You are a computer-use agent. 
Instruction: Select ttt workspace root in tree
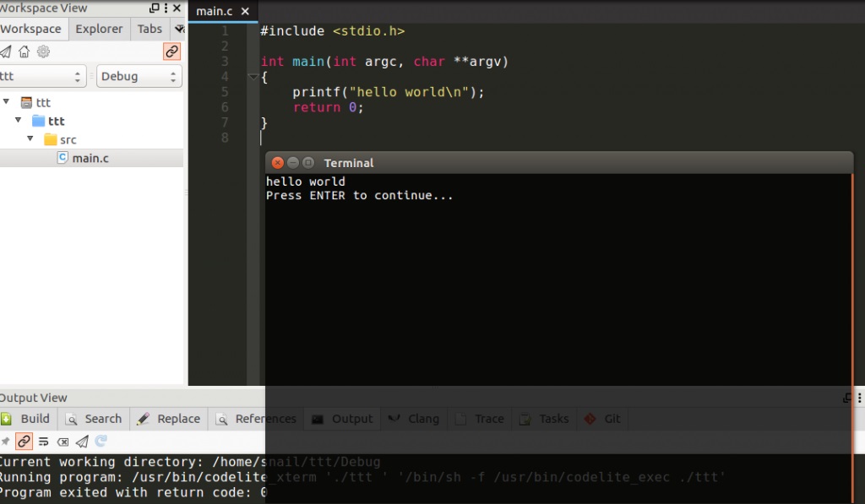coord(43,102)
